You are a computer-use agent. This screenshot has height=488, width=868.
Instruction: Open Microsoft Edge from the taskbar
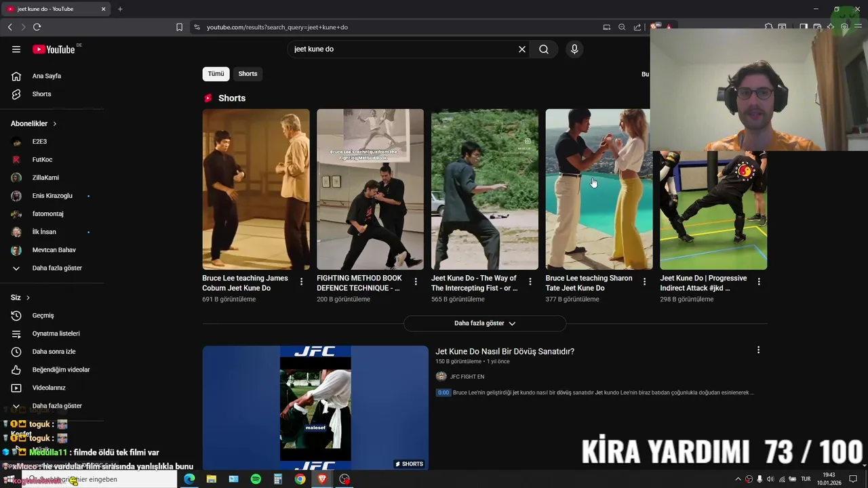[x=189, y=479]
